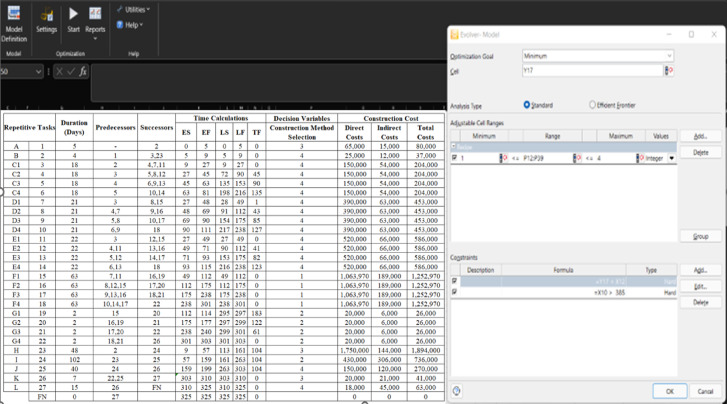This screenshot has width=727, height=404.
Task: Click OK button in Evolver Model dialog
Action: (x=670, y=391)
